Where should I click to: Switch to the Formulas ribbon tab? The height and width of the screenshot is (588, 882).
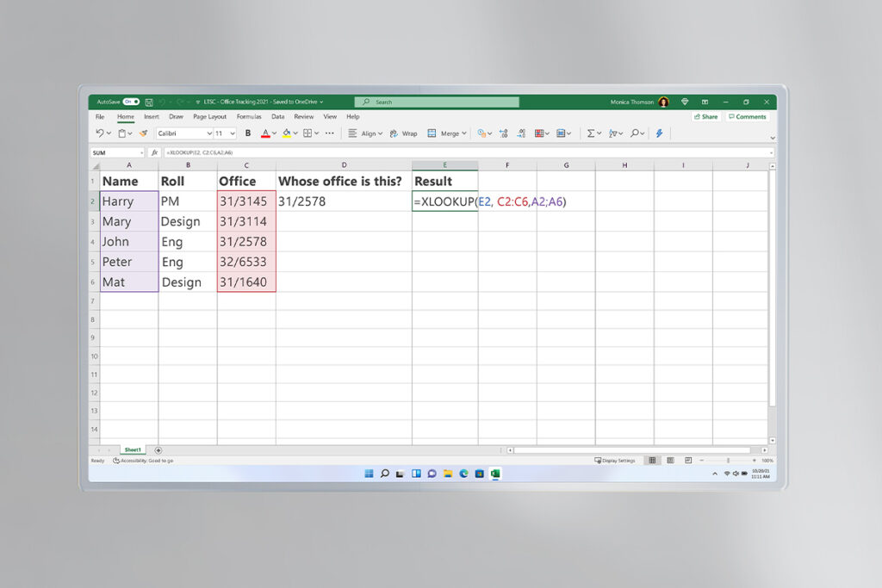(249, 116)
